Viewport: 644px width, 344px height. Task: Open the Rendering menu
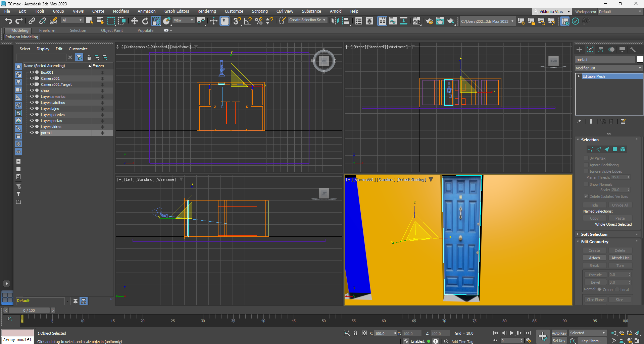tap(206, 11)
